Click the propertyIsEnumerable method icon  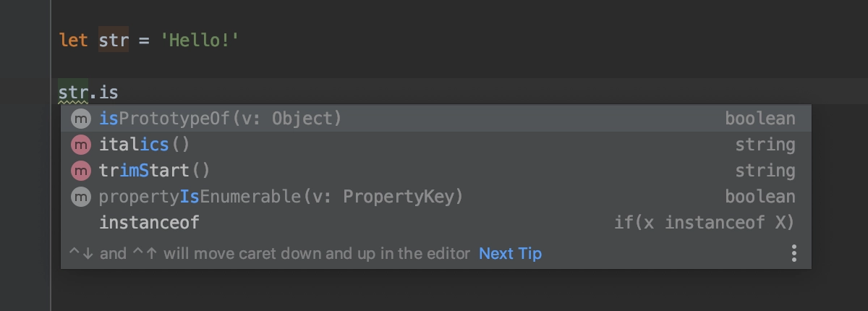(81, 197)
